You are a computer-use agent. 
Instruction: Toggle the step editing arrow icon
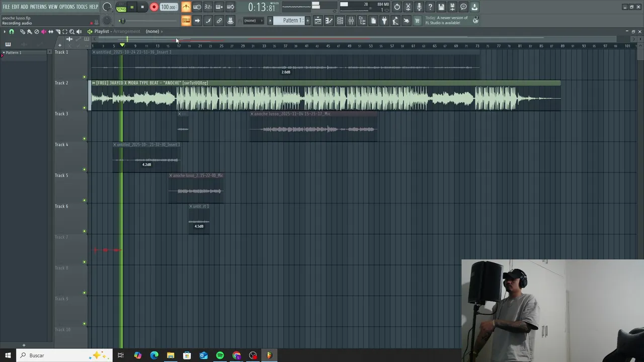[x=197, y=21]
